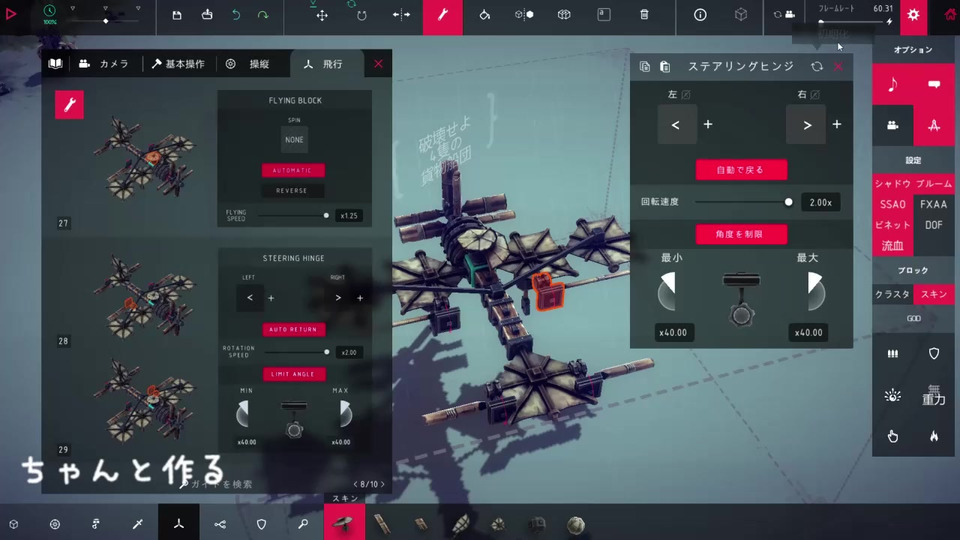Screen dimensions: 960x540
Task: Toggle the flame fire option
Action: point(934,436)
